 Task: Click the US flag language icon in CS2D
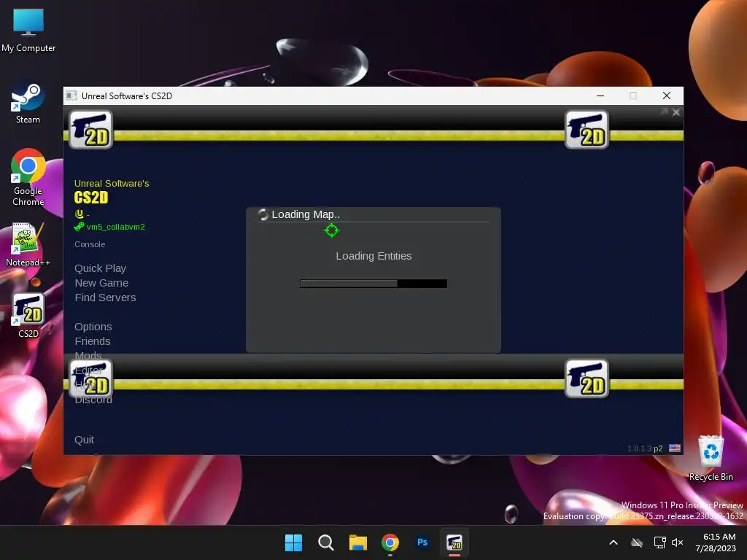[x=675, y=448]
